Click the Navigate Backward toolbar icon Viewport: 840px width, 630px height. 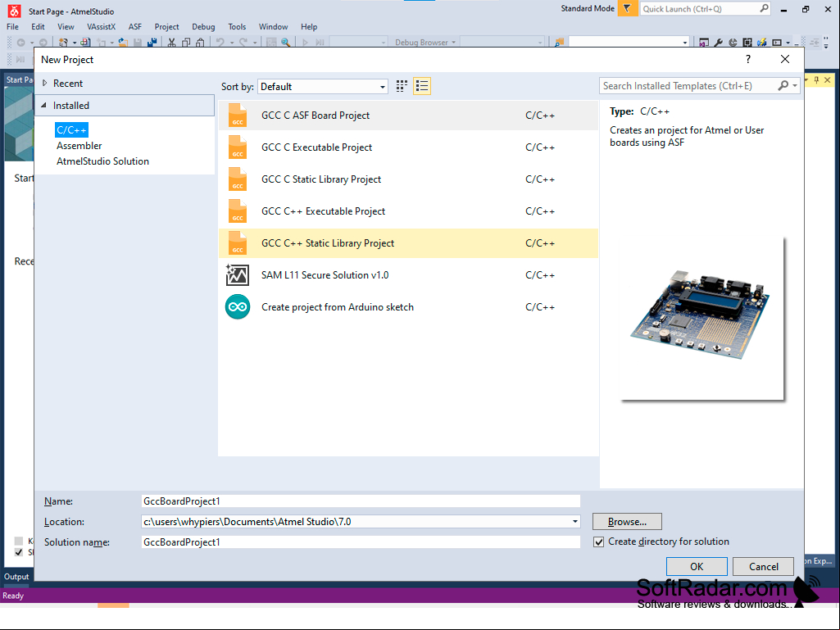pyautogui.click(x=20, y=43)
